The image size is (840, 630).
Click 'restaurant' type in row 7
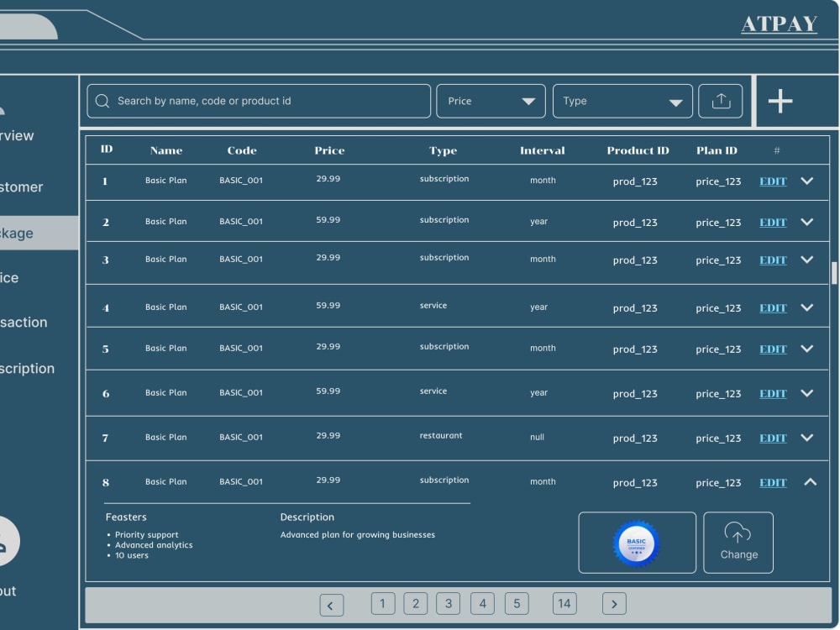click(441, 435)
